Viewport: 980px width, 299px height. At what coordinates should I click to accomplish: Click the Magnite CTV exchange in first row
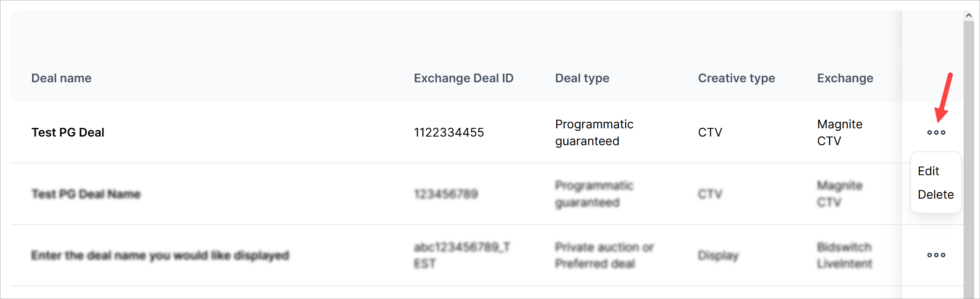click(839, 132)
